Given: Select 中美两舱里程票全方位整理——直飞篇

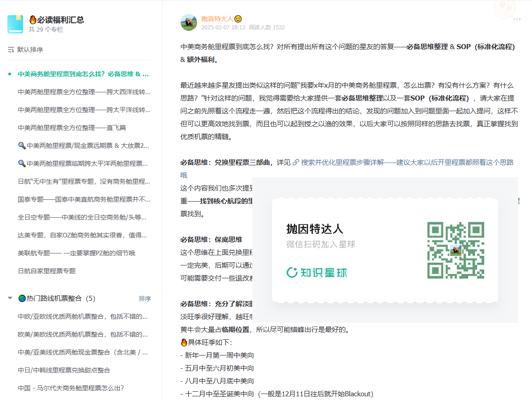Looking at the screenshot, I should pos(72,128).
